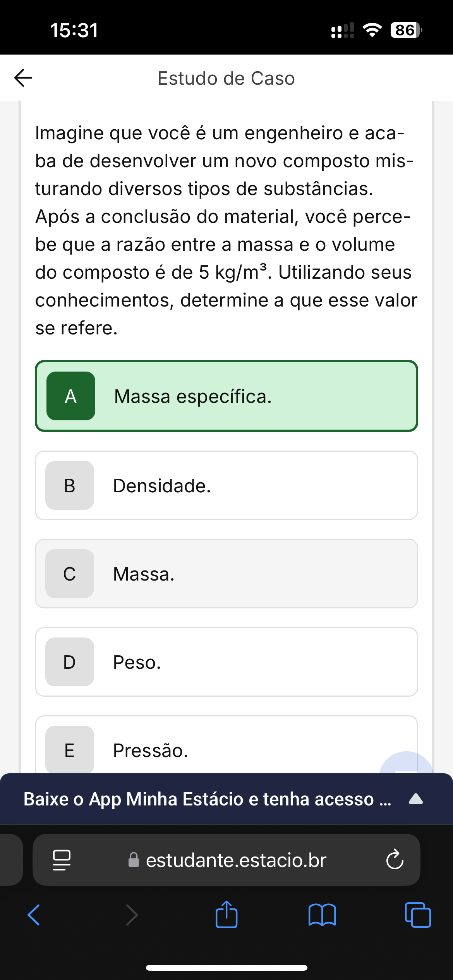This screenshot has height=980, width=453.
Task: Reload the page with the refresh icon
Action: click(x=395, y=860)
